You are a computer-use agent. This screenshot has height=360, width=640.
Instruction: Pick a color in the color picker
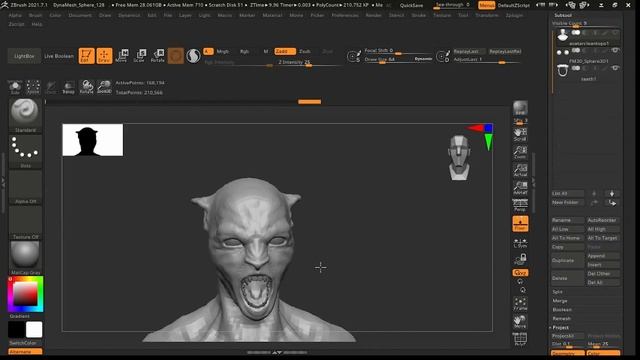click(x=25, y=294)
